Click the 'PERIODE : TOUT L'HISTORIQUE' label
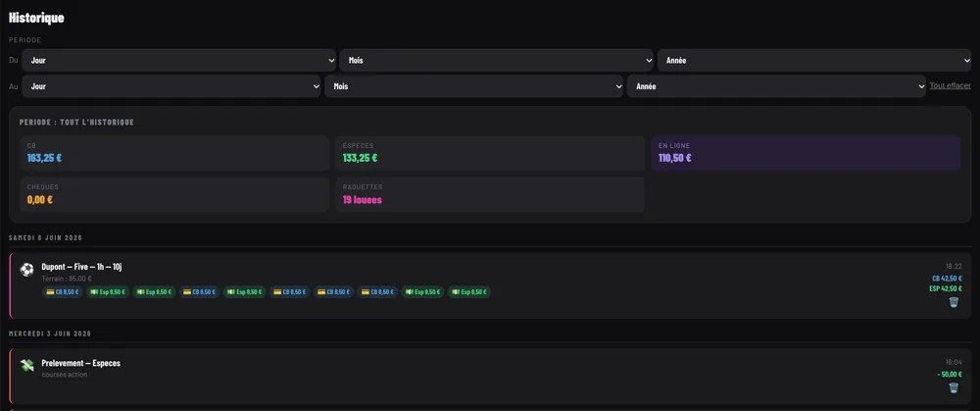The height and width of the screenshot is (411, 980). point(76,122)
